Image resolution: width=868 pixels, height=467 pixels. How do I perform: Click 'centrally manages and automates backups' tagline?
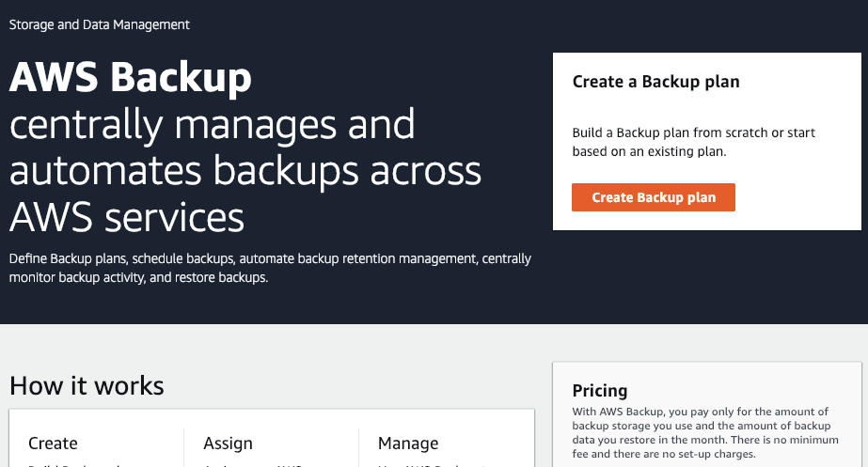[245, 170]
